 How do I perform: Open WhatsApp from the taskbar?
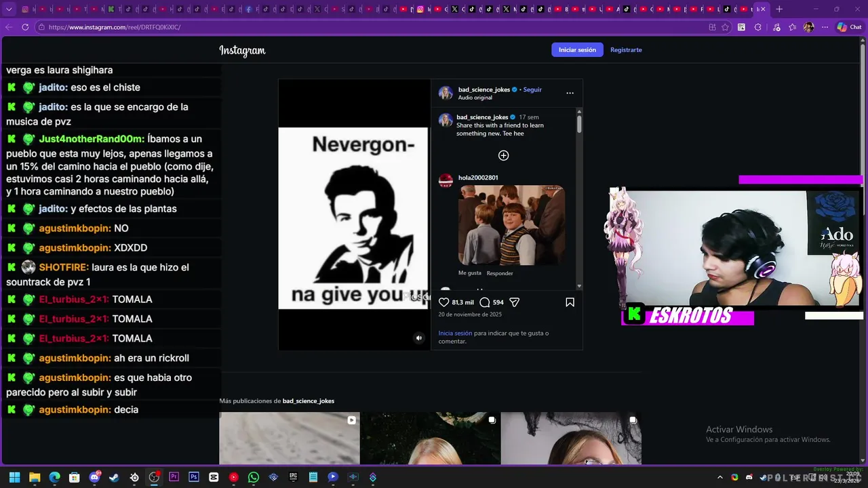(254, 477)
